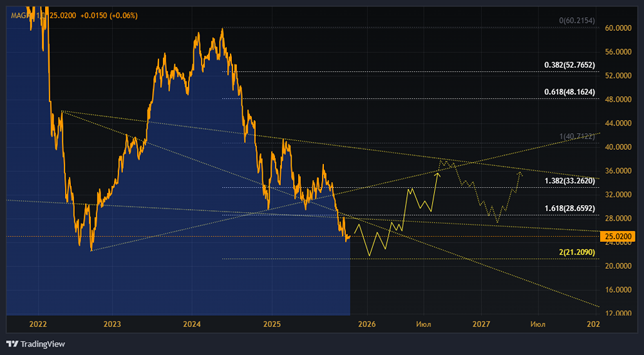The width and height of the screenshot is (644, 355).
Task: Click the solid yellow forecast arrowhead near 36
Action: (438, 175)
